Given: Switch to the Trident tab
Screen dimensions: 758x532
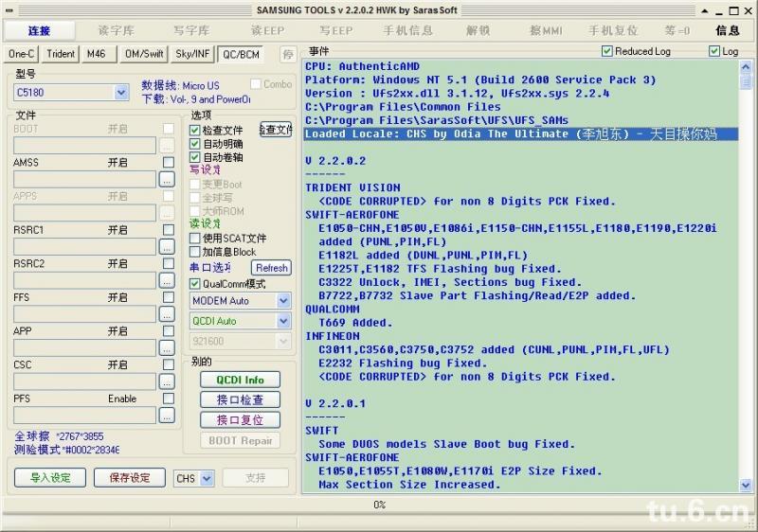Looking at the screenshot, I should pyautogui.click(x=61, y=55).
